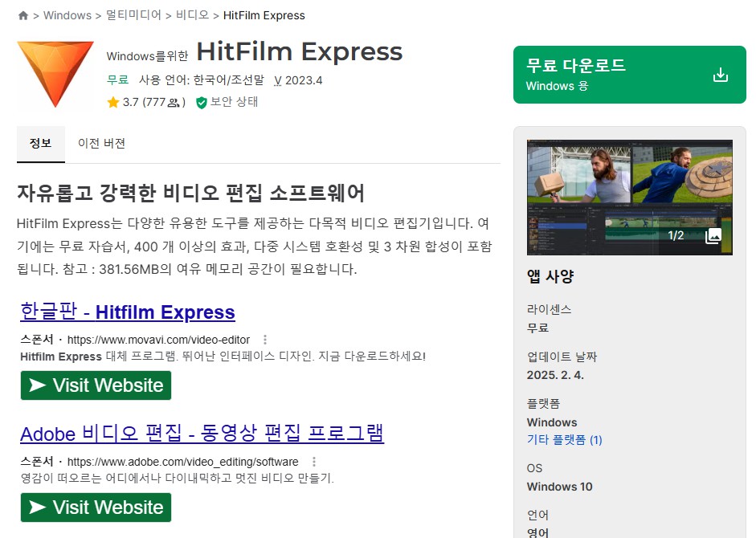Click the 2025. 2. 4. update date
This screenshot has width=756, height=538.
(x=555, y=375)
